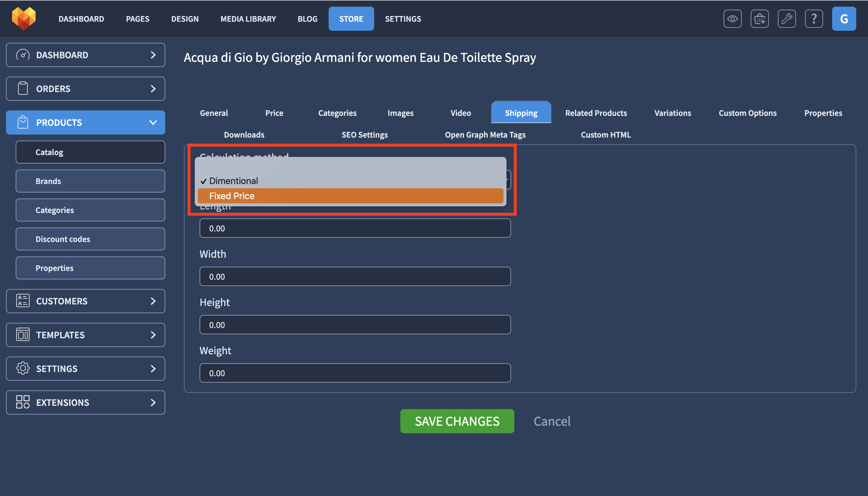
Task: Open top navigation Settings
Action: coord(403,19)
